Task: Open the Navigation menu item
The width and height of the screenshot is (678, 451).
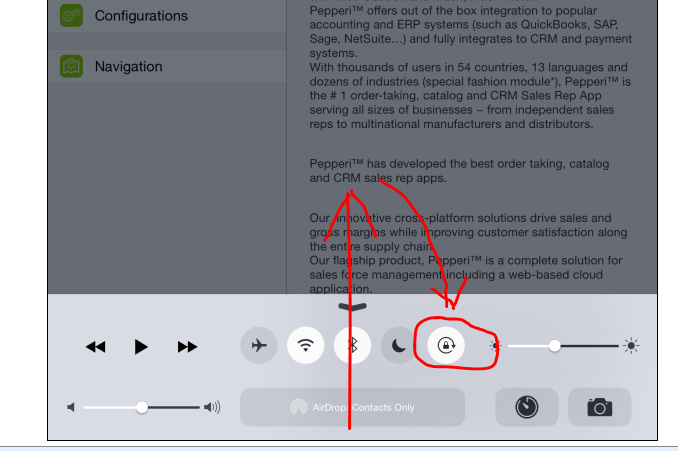Action: pos(167,67)
